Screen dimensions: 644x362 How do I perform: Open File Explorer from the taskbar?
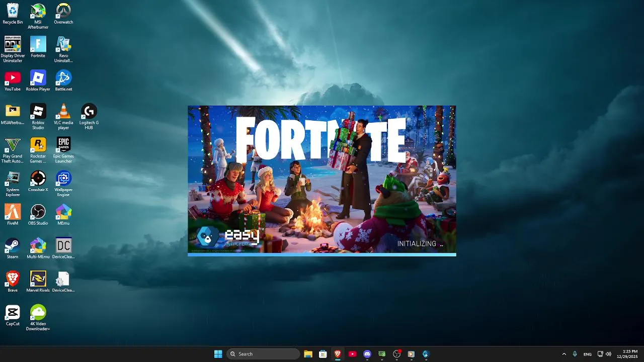click(308, 354)
